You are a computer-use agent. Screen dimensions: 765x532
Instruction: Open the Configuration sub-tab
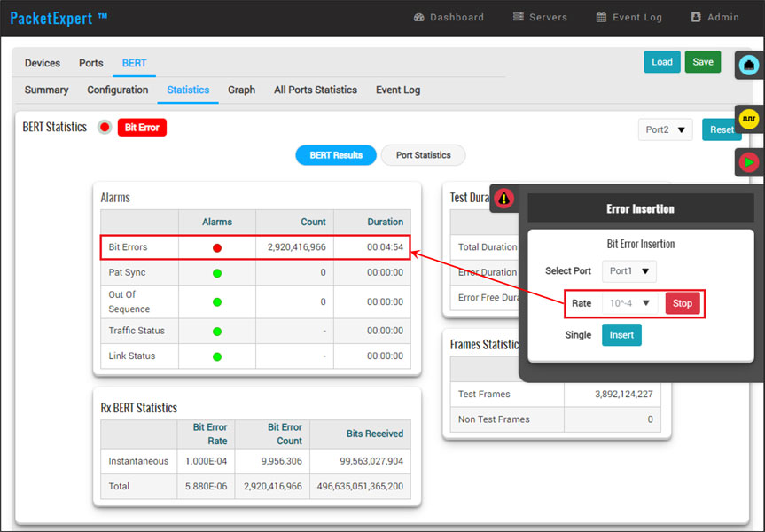[x=118, y=90]
